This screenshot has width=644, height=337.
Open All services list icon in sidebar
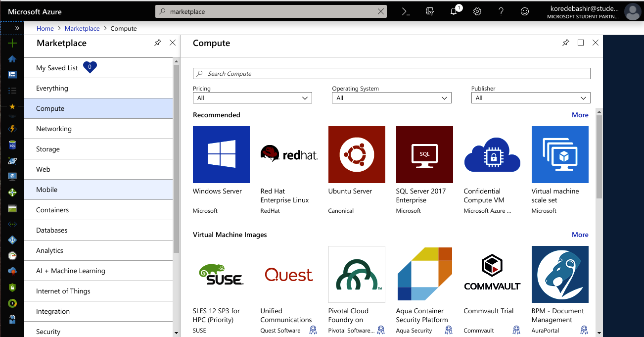12,91
